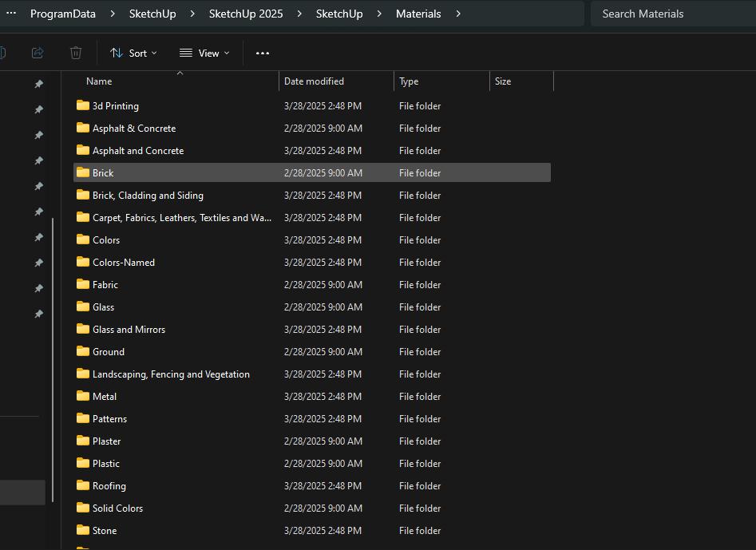Click the date modified of Solid Colors

point(323,508)
